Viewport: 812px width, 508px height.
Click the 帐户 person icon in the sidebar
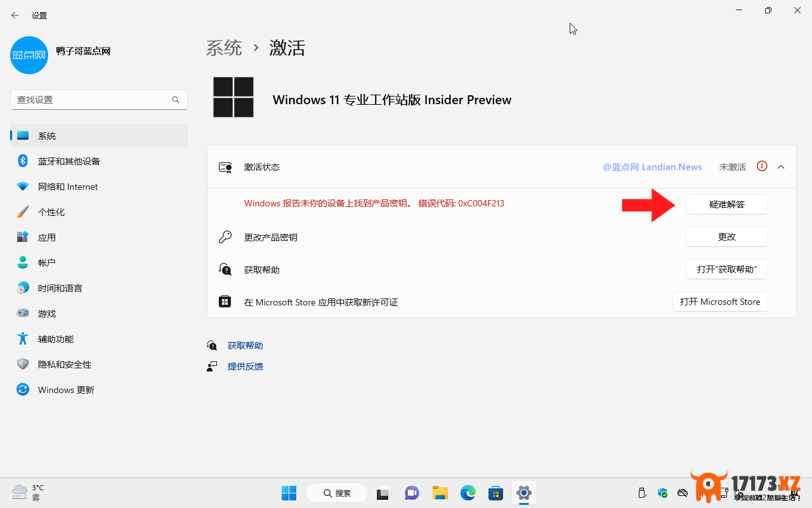point(23,263)
